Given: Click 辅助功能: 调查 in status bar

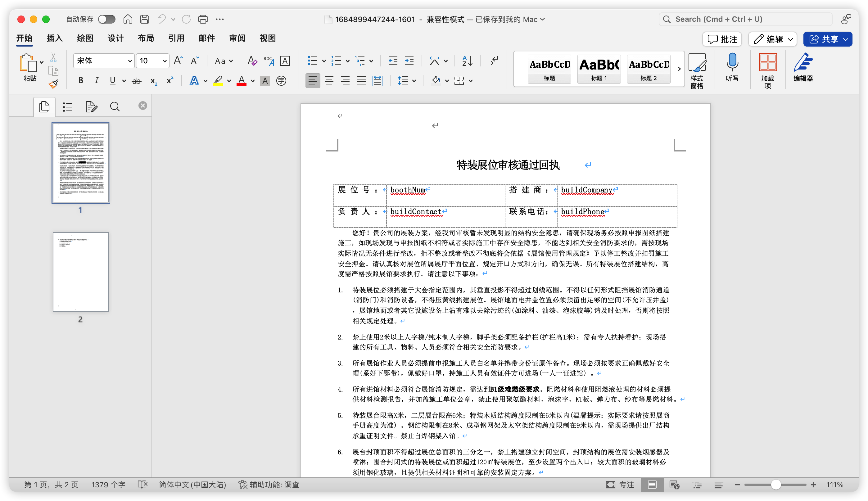Looking at the screenshot, I should (x=269, y=485).
